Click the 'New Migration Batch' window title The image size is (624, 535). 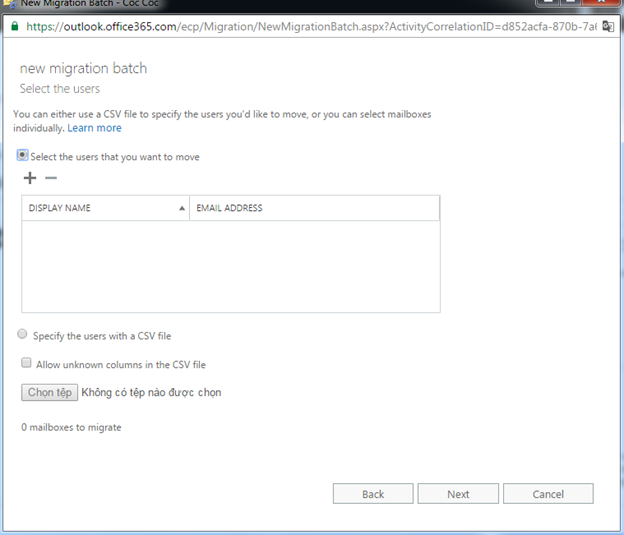click(70, 3)
